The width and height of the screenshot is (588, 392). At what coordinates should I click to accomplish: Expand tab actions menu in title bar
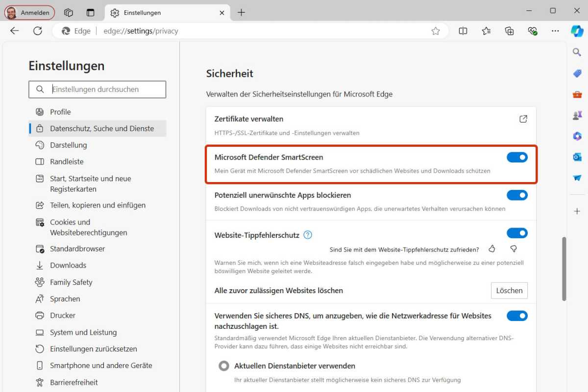[90, 13]
